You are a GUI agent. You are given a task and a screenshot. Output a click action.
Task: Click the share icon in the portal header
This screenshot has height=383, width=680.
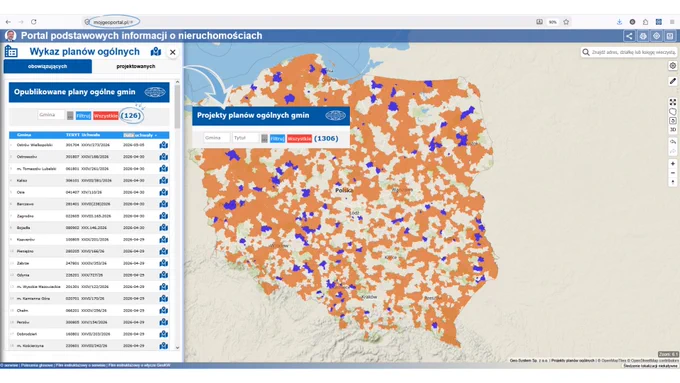coord(629,36)
